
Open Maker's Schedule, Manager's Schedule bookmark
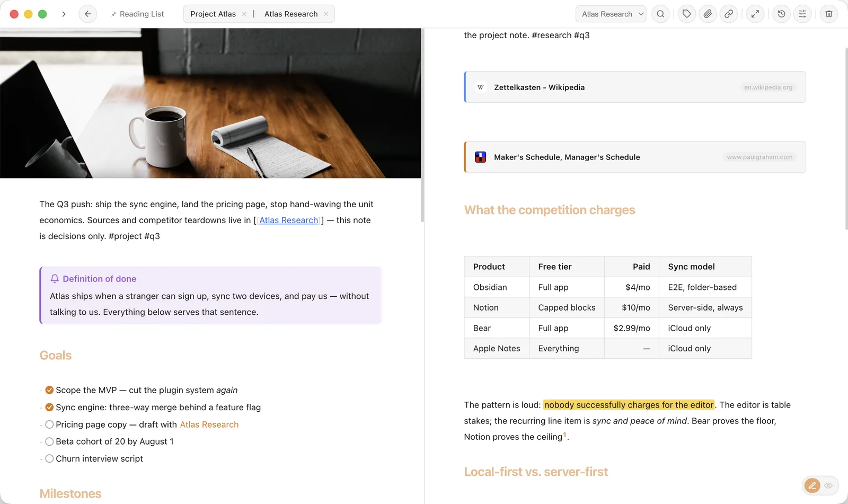(x=635, y=157)
